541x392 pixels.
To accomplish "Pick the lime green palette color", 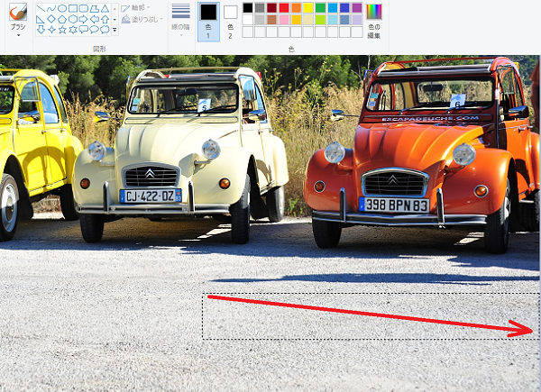I will tap(320, 20).
